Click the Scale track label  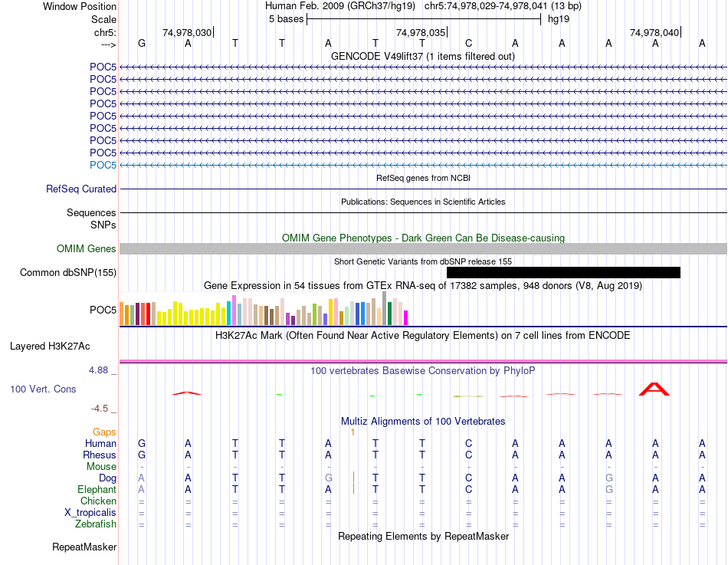click(x=103, y=19)
